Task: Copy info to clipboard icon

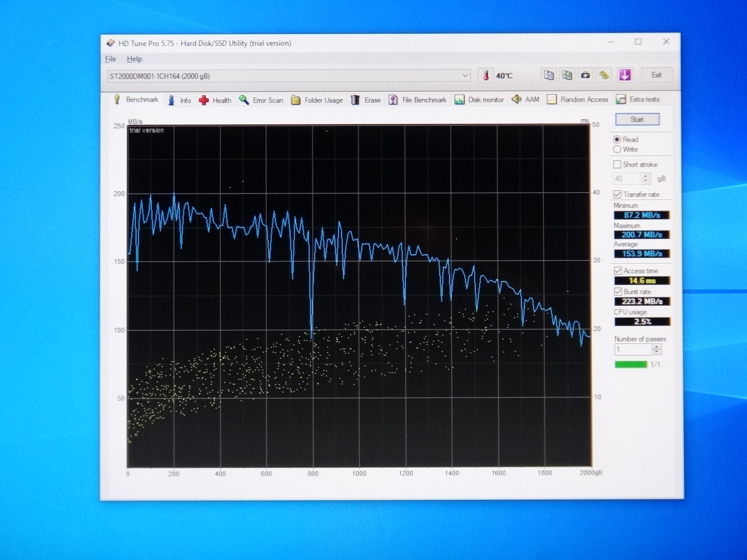Action: point(549,75)
